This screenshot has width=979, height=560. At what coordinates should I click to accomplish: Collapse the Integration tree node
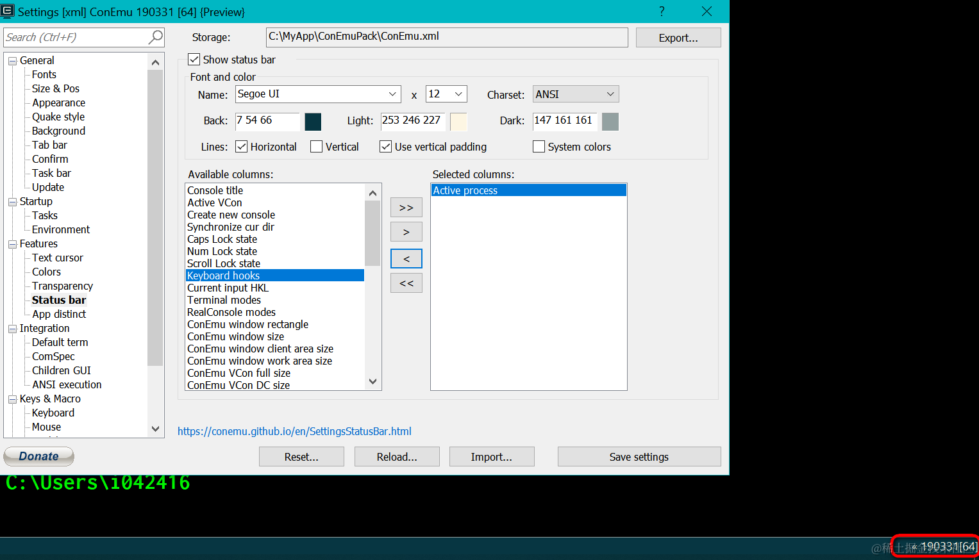(12, 329)
